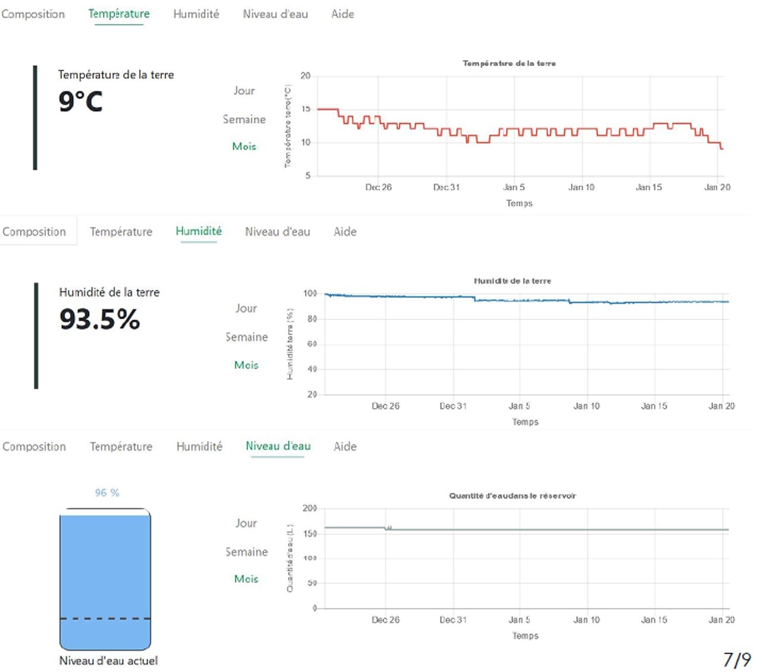Select Semaine range for humidity chart
The image size is (784, 672).
247,337
